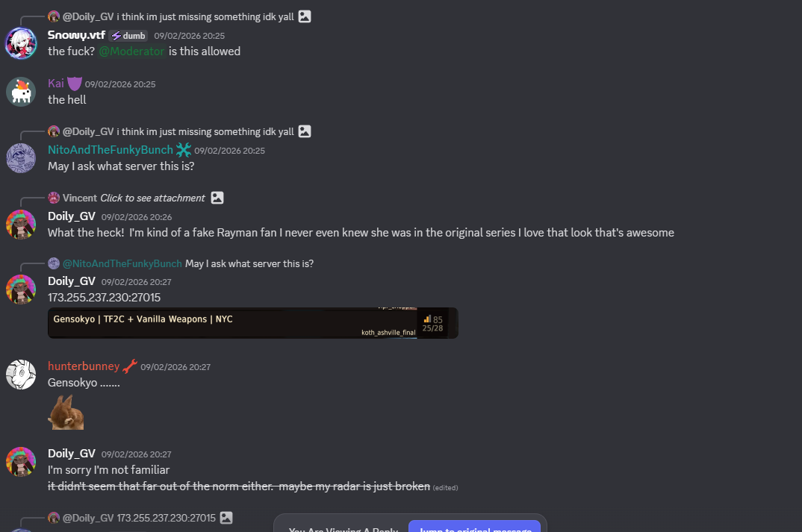Click hunterbunney's bunny avatar
The image size is (802, 532).
coord(21,374)
